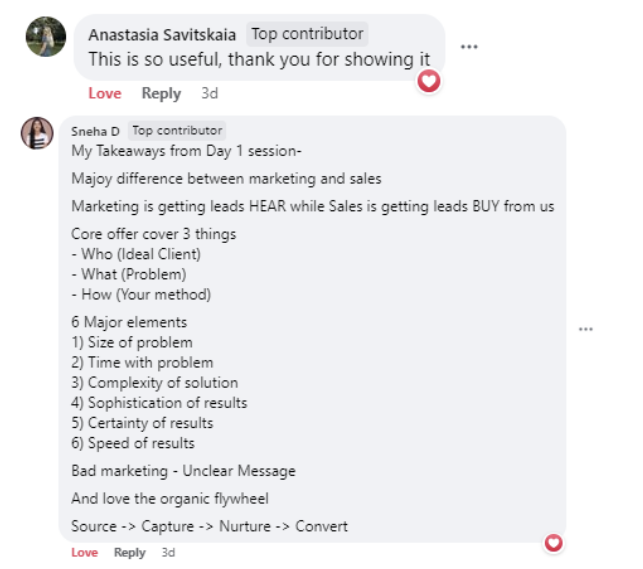
Task: Toggle Love on Sneha D's comment
Action: (85, 553)
